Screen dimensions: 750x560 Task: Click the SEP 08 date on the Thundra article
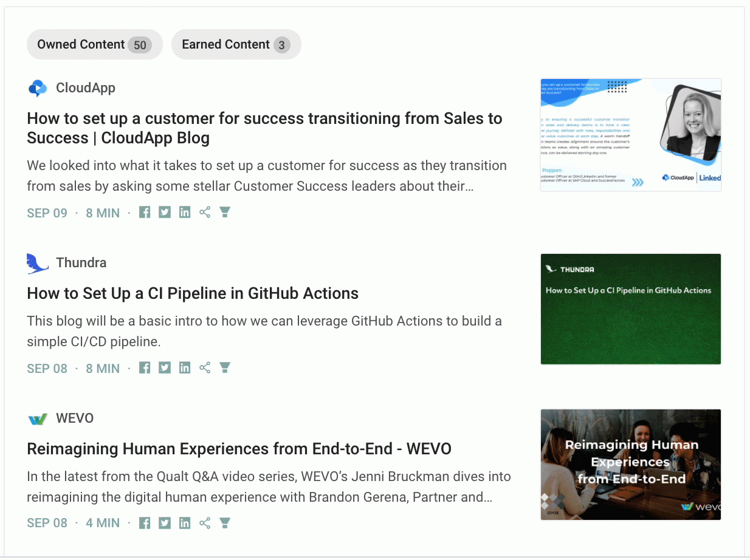click(47, 369)
